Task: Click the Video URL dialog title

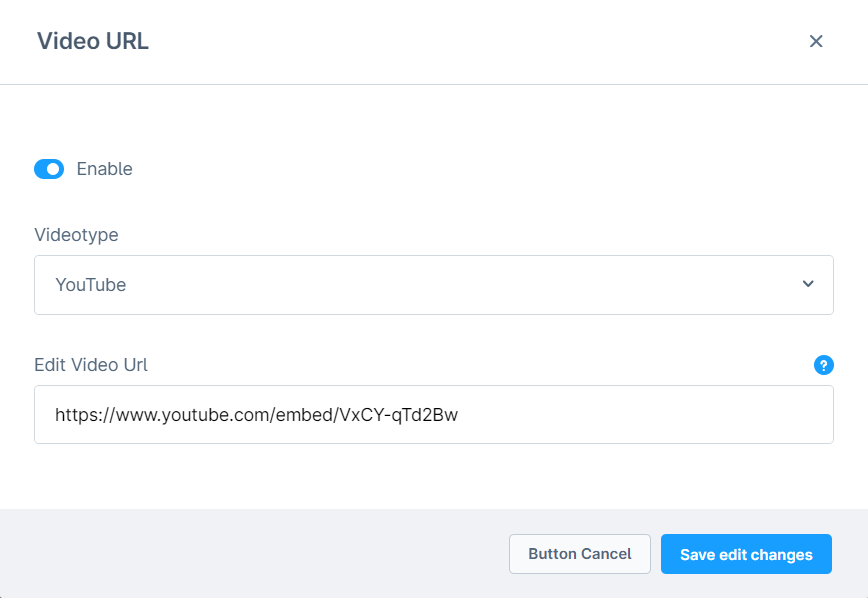Action: (x=92, y=41)
